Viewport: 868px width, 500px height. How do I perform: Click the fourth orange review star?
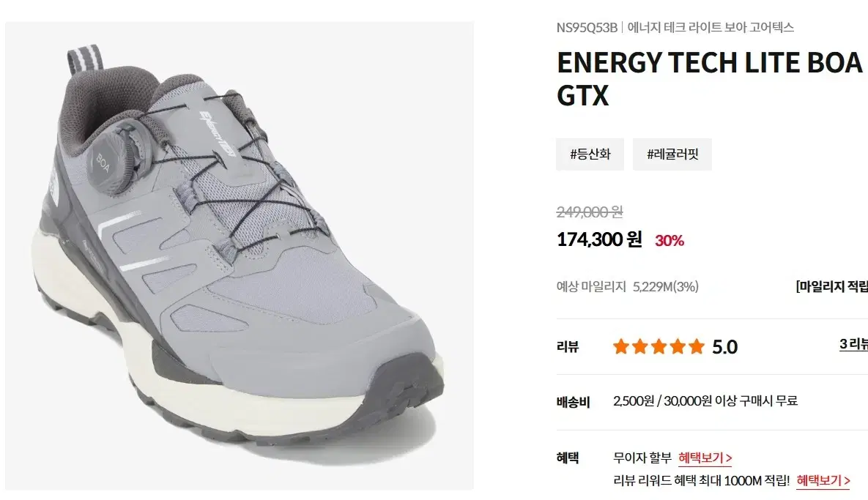pos(678,347)
